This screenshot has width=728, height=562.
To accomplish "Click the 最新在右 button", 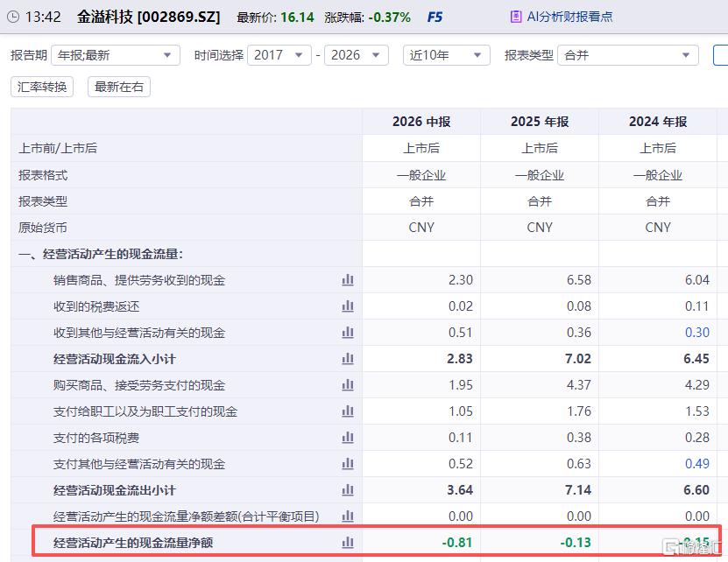I will 119,87.
